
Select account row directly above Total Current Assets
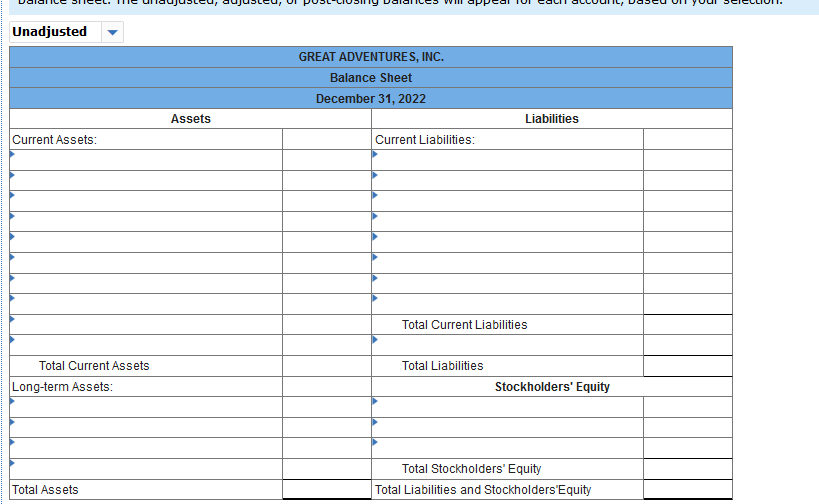pyautogui.click(x=146, y=345)
